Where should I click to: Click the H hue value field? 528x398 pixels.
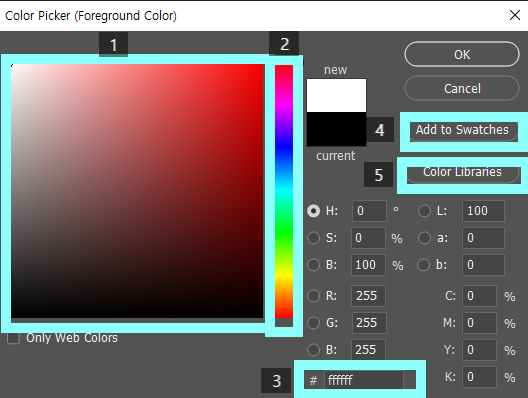[x=369, y=211]
